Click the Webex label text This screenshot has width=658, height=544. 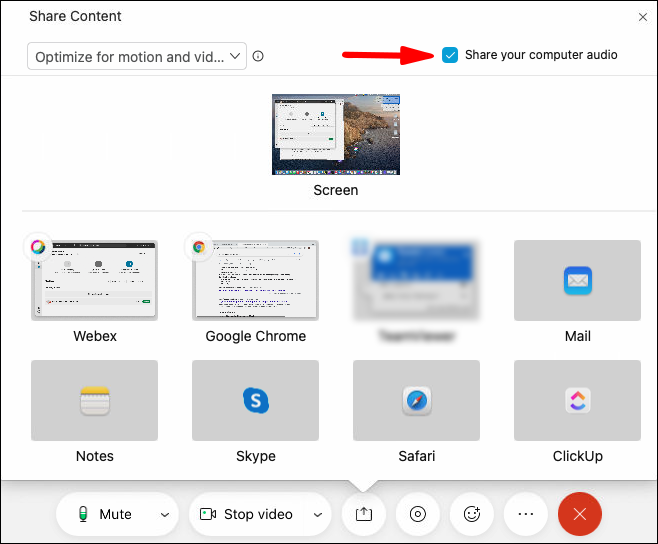[95, 336]
